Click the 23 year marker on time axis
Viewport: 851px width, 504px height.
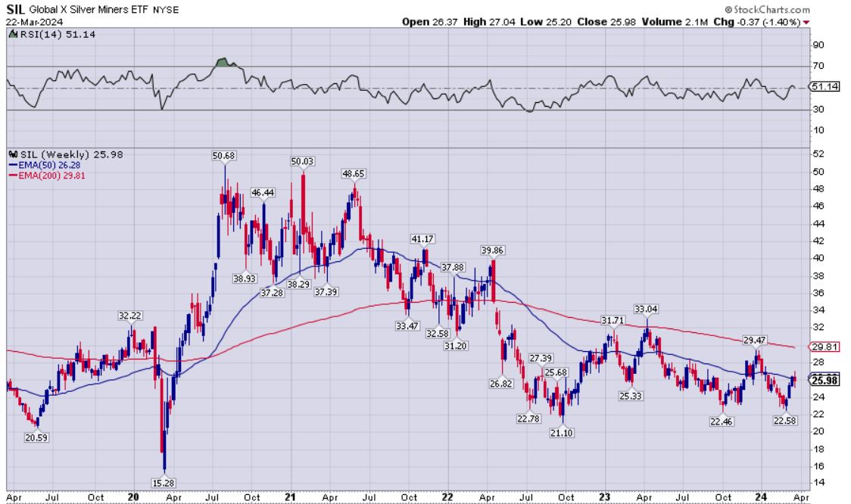tap(605, 497)
